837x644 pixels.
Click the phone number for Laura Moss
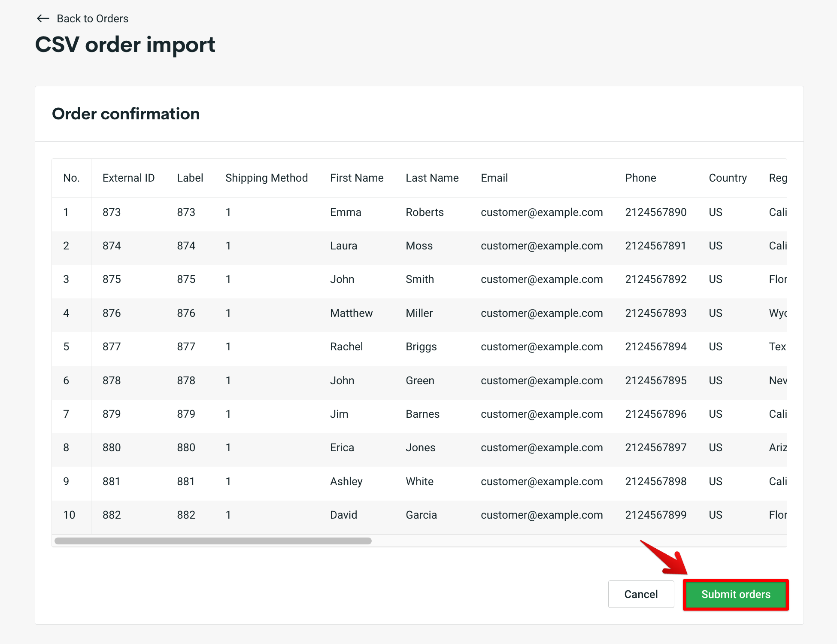655,246
